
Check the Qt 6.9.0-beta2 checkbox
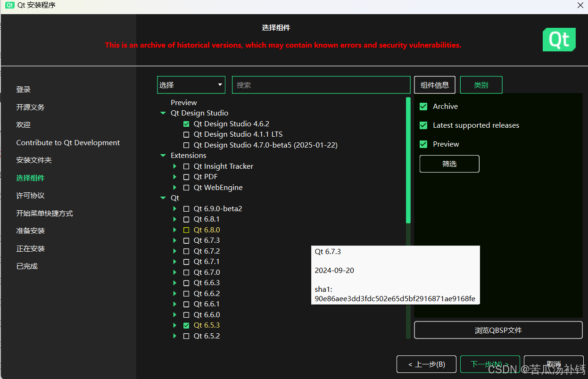click(x=186, y=209)
